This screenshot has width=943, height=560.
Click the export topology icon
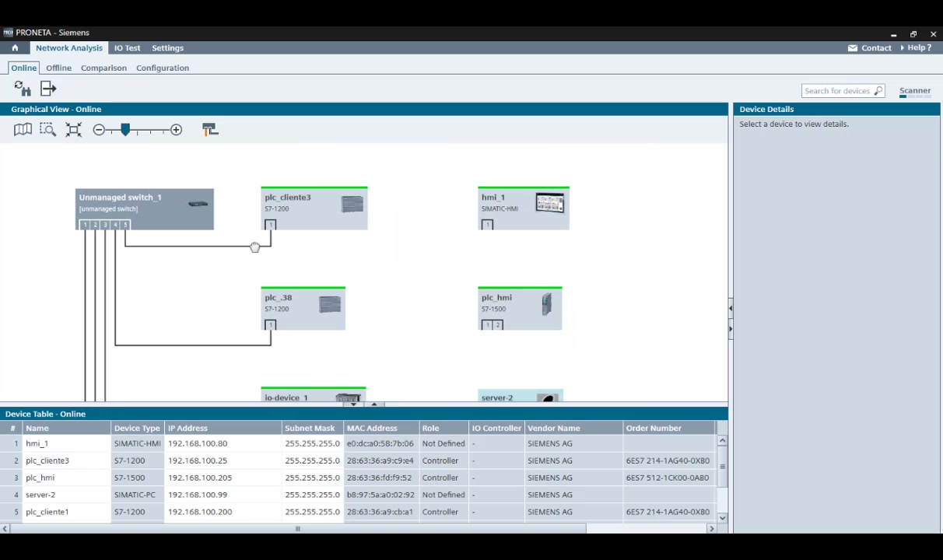48,89
